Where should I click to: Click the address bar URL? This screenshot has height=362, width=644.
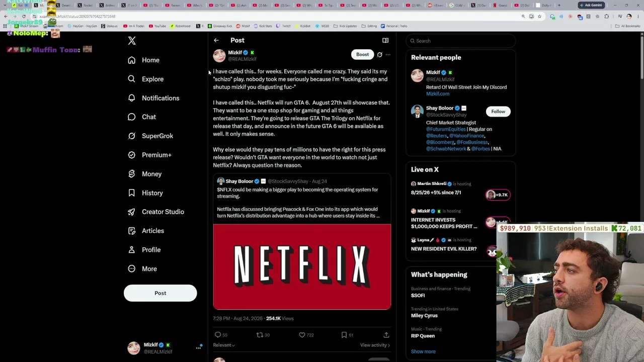[78, 17]
